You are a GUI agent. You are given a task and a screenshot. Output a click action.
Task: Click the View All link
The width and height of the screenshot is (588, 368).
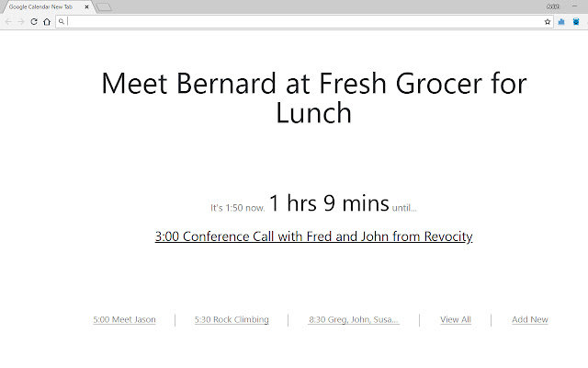tap(456, 320)
